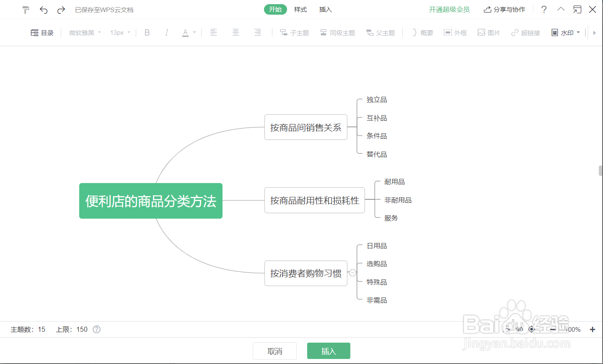Insert a 概要 summary
This screenshot has height=364, width=603.
tap(422, 33)
